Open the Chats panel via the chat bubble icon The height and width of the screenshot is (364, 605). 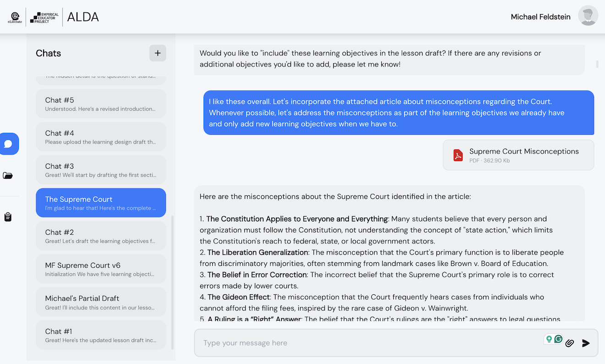(9, 143)
